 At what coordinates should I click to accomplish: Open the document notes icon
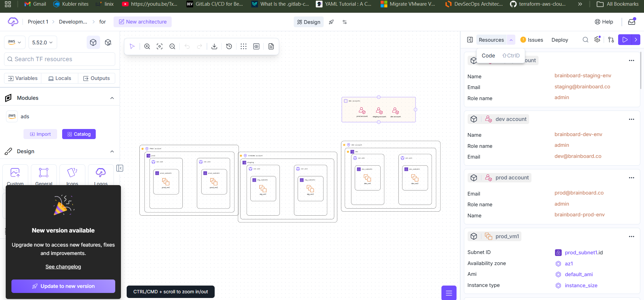[271, 46]
